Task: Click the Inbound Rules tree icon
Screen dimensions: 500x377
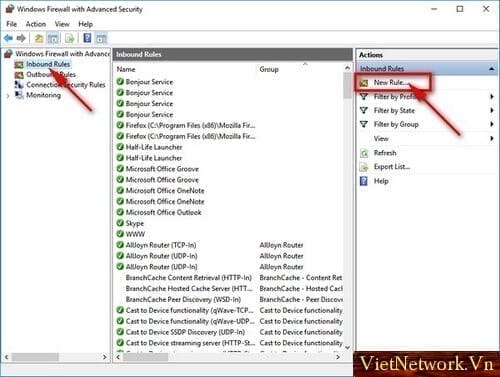Action: point(19,64)
